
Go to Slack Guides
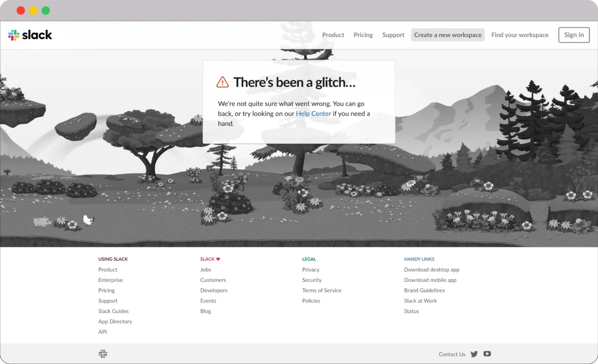tap(113, 311)
